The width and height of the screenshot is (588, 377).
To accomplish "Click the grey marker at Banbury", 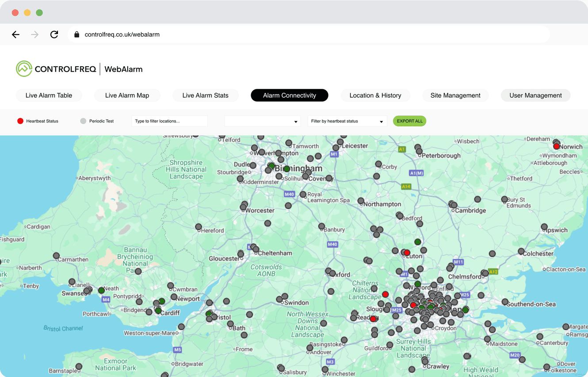I will click(x=321, y=226).
